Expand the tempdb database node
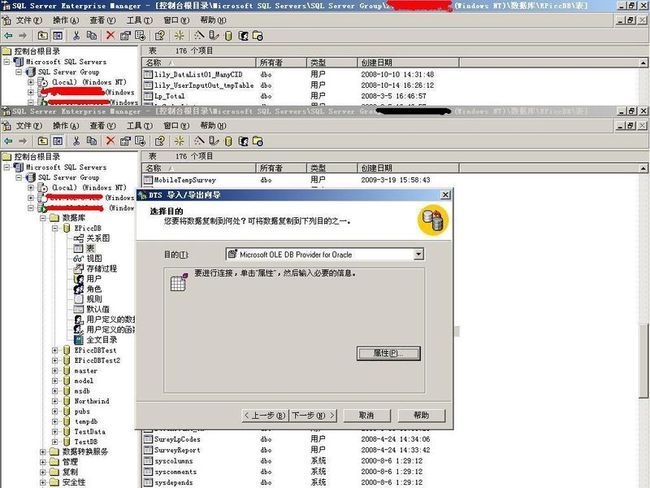Screen dimensions: 650x488 pos(55,422)
